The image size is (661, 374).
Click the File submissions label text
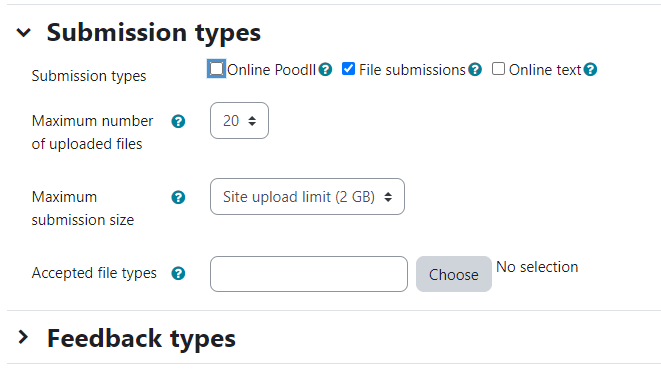click(412, 70)
